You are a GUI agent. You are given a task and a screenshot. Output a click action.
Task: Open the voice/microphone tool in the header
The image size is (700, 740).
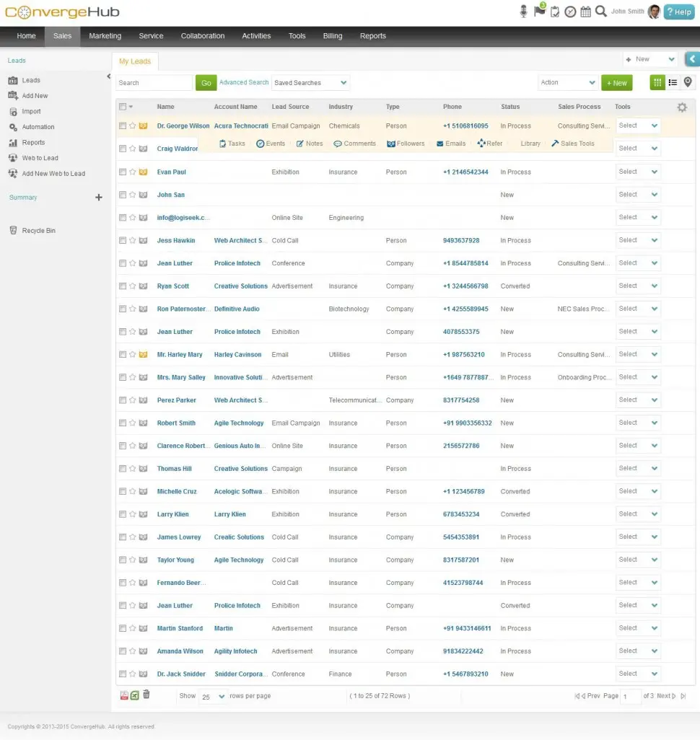(522, 11)
